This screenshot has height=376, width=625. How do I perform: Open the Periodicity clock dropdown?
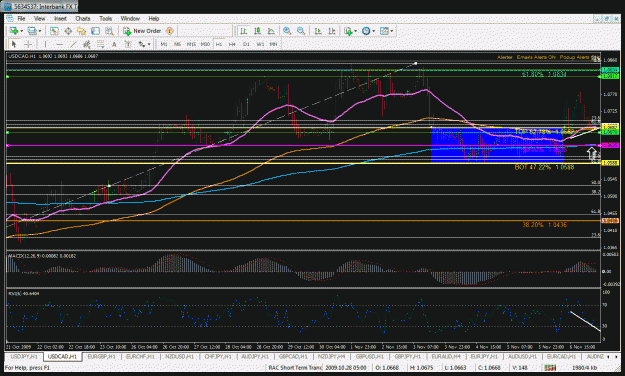(368, 31)
